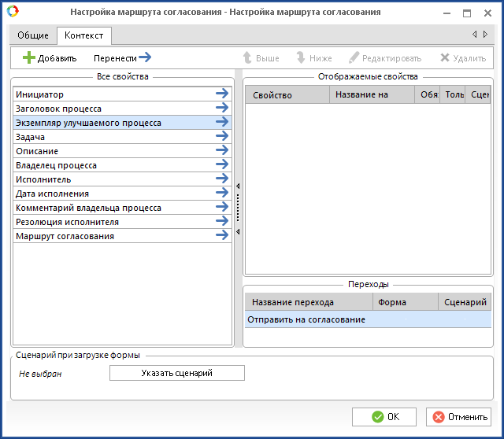Move Исполнитель to displayed properties via arrow
This screenshot has width=504, height=439.
click(x=222, y=179)
